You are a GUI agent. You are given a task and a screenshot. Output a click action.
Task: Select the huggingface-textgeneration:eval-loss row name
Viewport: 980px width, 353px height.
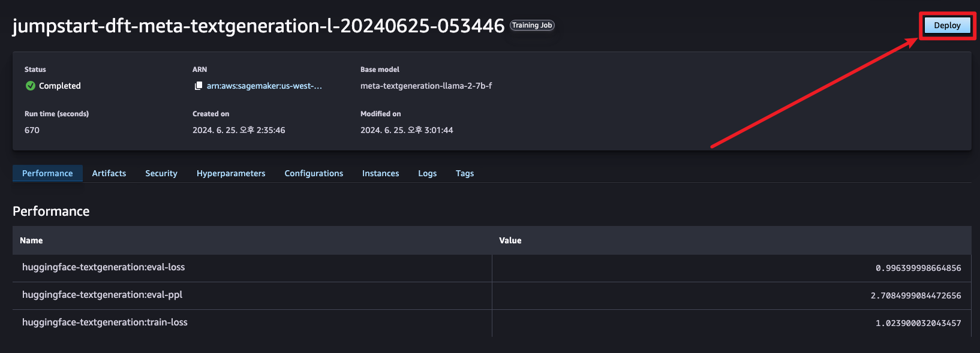[104, 267]
